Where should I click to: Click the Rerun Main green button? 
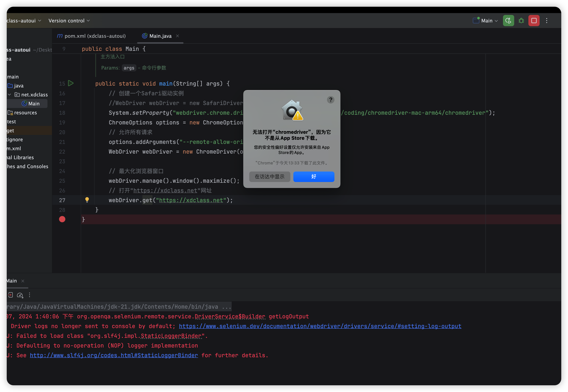coord(508,21)
